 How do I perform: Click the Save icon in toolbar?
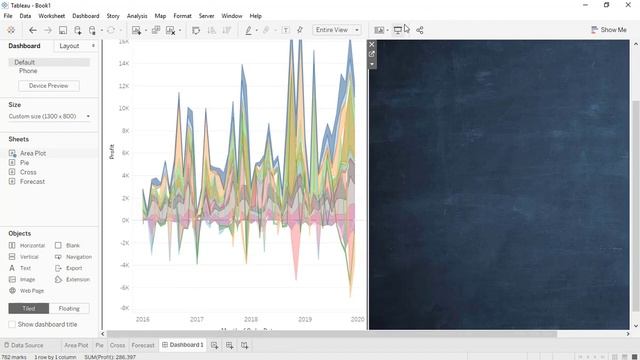pyautogui.click(x=63, y=30)
